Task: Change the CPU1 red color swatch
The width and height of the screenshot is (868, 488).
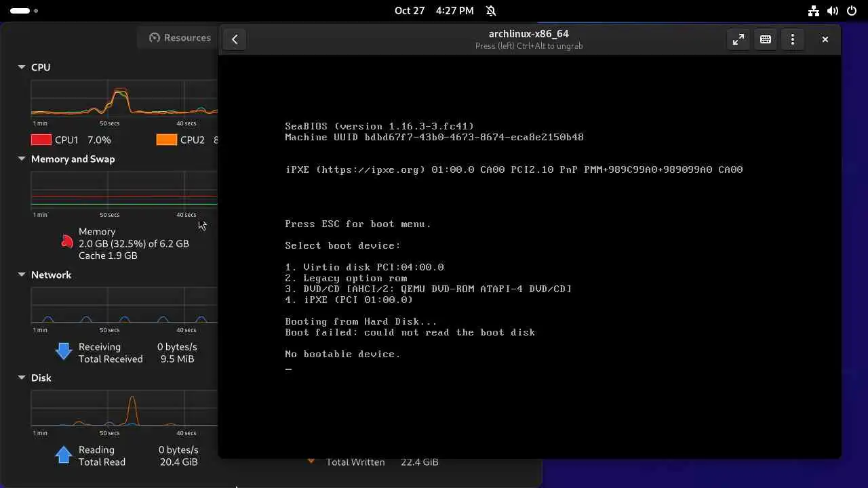Action: click(x=41, y=140)
